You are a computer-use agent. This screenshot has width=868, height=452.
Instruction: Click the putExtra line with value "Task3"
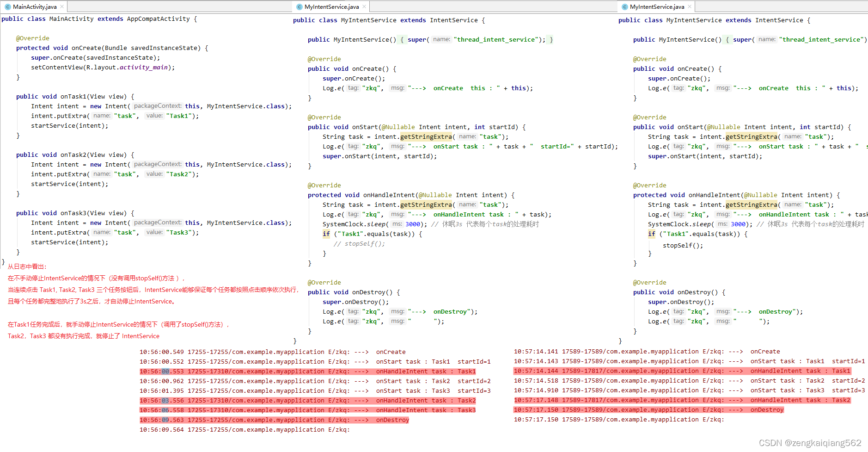(x=115, y=233)
